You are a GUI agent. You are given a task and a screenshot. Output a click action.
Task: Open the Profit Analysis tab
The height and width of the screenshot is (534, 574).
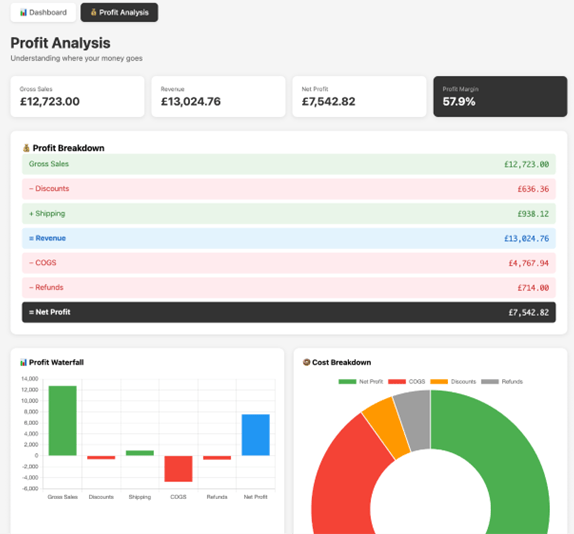(x=119, y=12)
